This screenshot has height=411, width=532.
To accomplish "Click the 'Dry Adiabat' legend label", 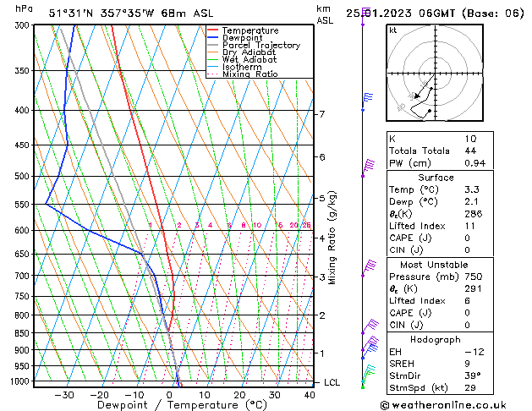I will pyautogui.click(x=249, y=52).
